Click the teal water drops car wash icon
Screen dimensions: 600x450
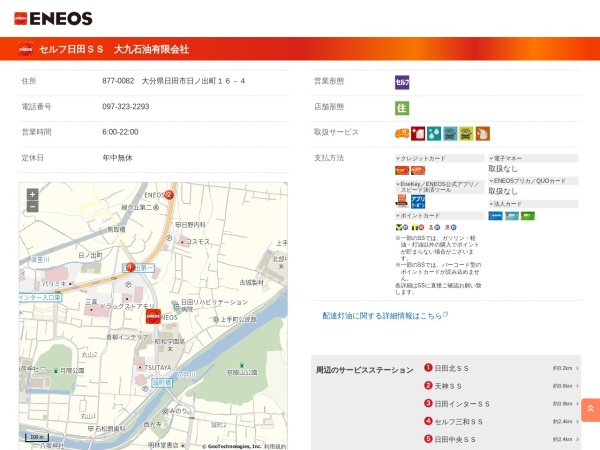click(434, 134)
